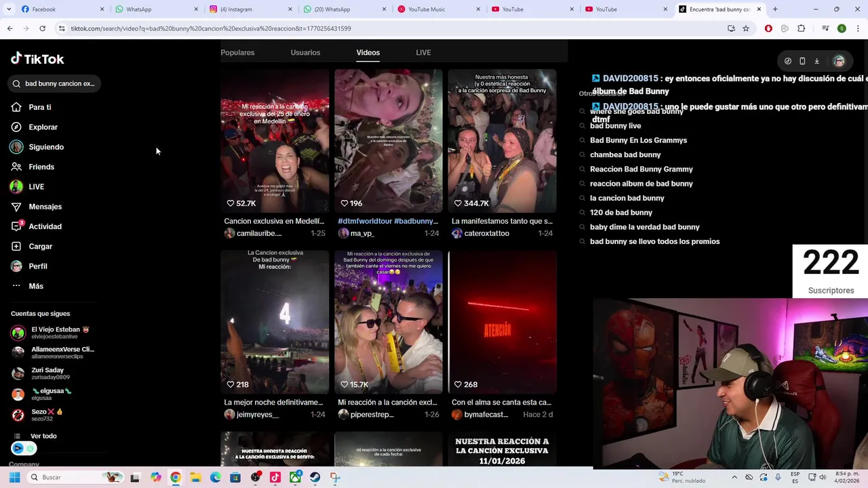Screen dimensions: 868x488
Task: Switch to the Usuarios tab
Action: (x=305, y=52)
